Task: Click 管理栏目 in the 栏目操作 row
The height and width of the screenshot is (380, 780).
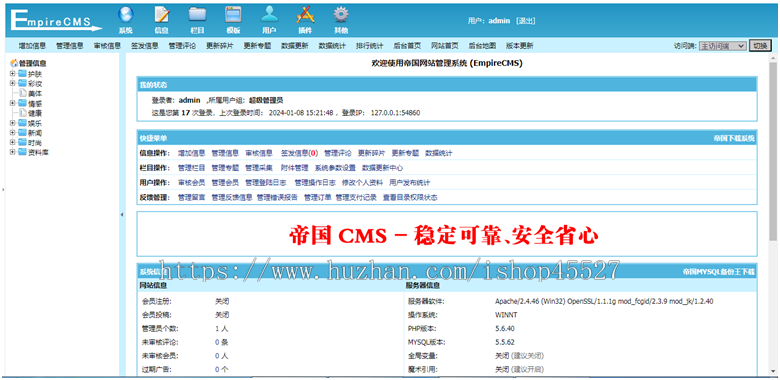Action: pos(192,168)
